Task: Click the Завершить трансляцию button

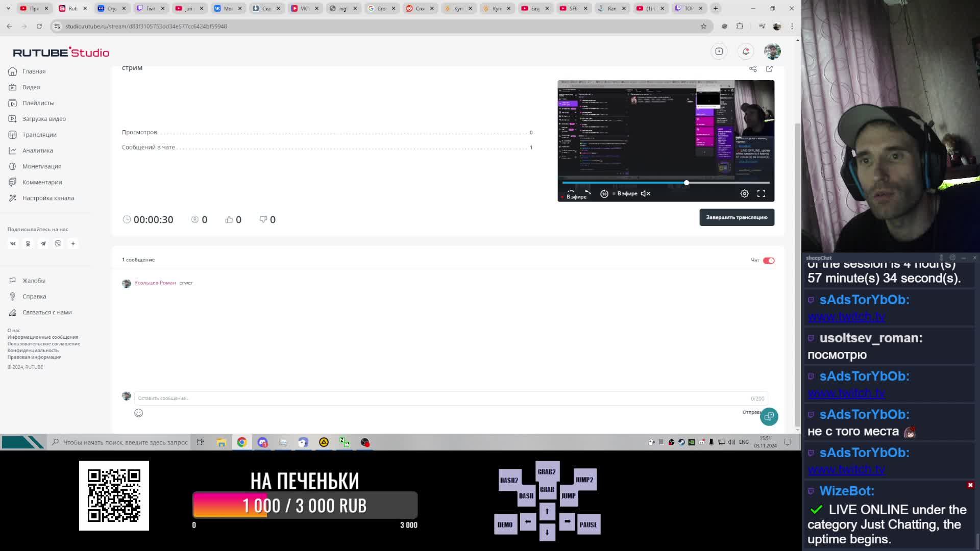Action: click(737, 217)
